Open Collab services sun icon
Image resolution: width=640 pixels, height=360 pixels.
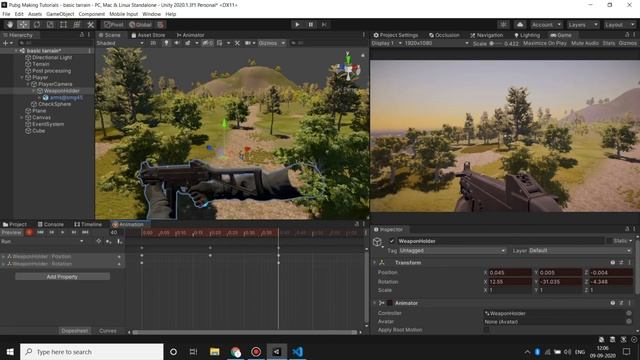click(503, 24)
